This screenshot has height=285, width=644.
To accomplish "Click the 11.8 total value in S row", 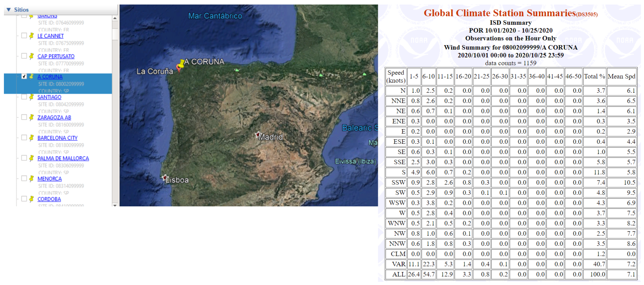I will 594,172.
